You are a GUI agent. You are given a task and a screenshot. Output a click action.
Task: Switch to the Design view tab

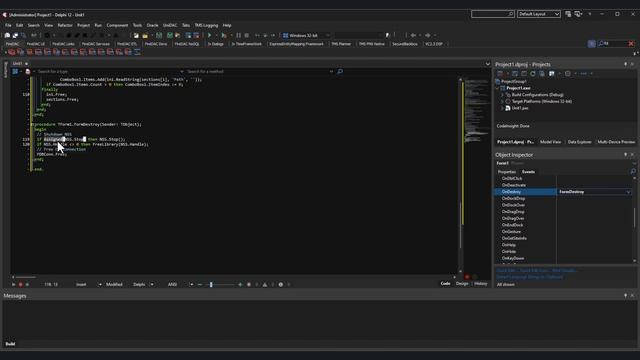click(462, 284)
